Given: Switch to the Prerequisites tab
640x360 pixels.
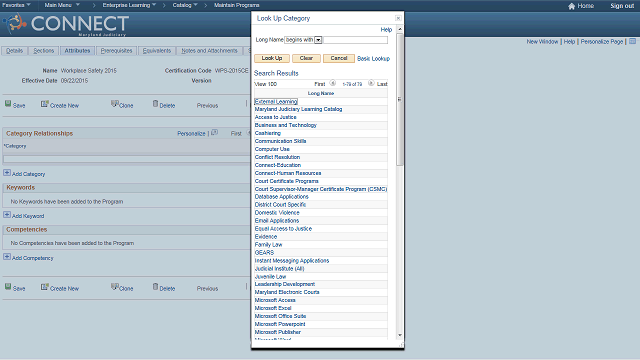Looking at the screenshot, I should coord(116,51).
